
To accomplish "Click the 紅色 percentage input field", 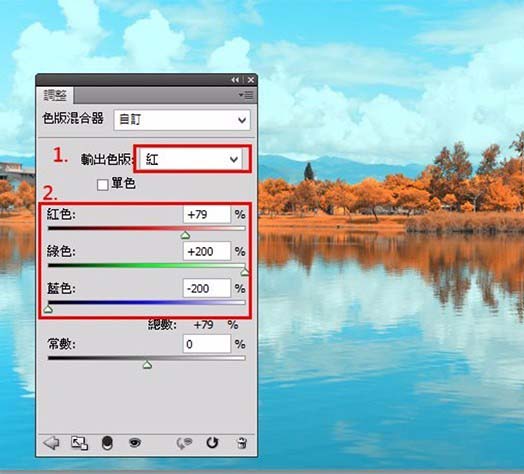I will pos(207,214).
